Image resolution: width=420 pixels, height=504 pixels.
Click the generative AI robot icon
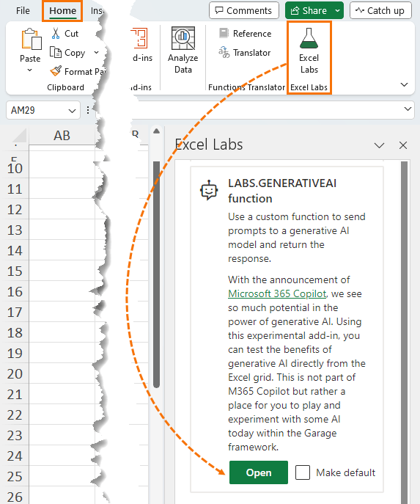pos(209,190)
